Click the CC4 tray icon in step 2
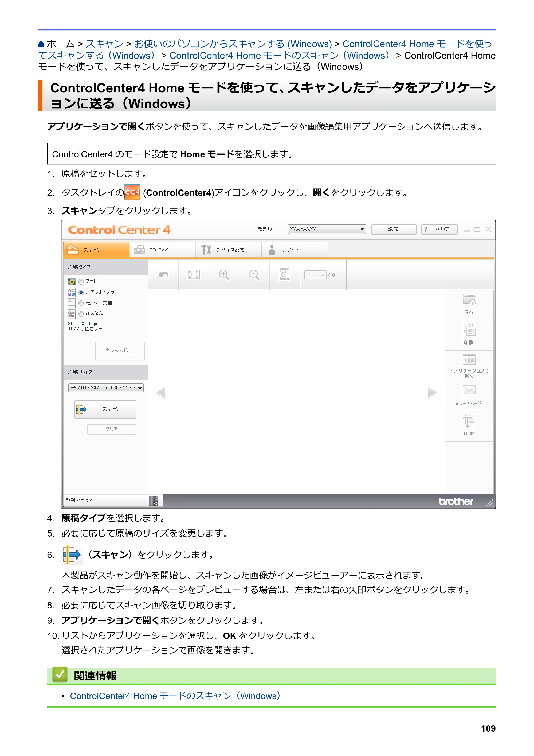 132,192
